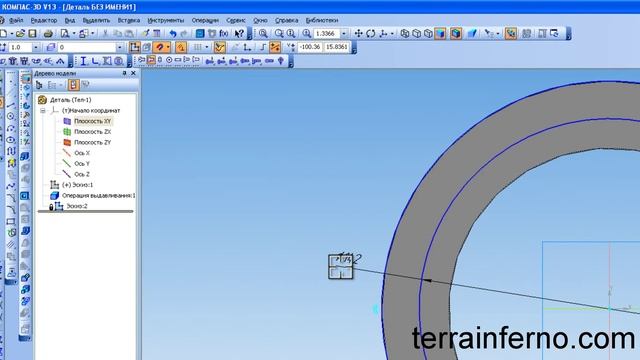The height and width of the screenshot is (360, 640).
Task: Click the linear dimension I icon
Action: point(83,61)
